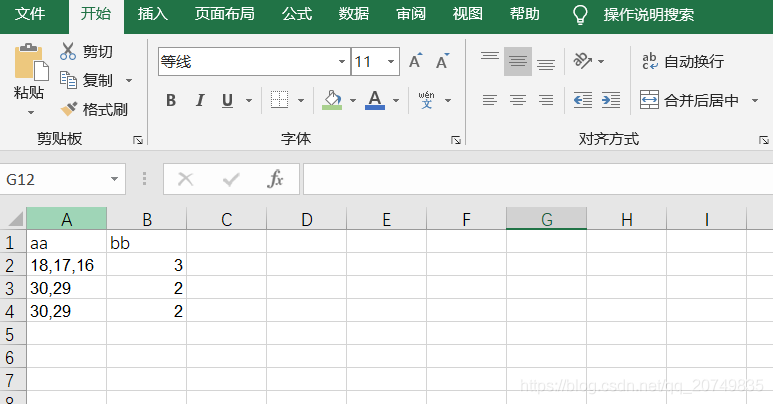
Task: Apply the borders grid icon
Action: coord(280,100)
